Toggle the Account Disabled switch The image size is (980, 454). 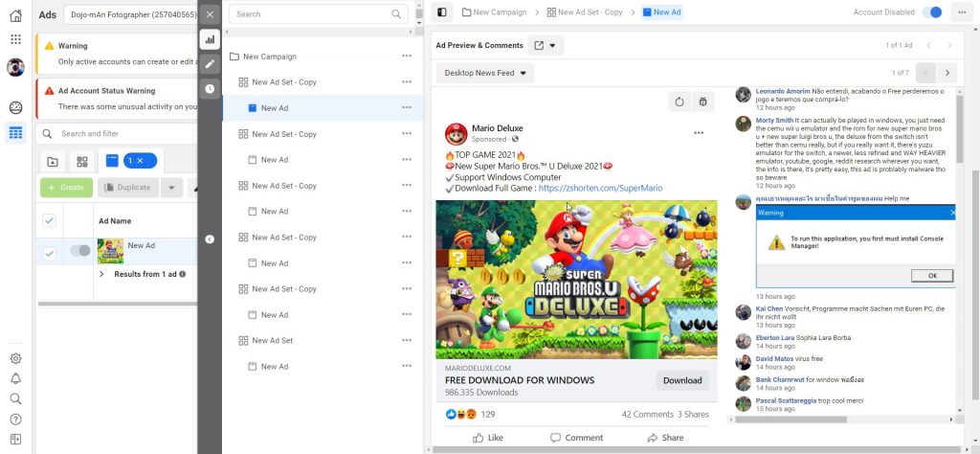click(932, 11)
